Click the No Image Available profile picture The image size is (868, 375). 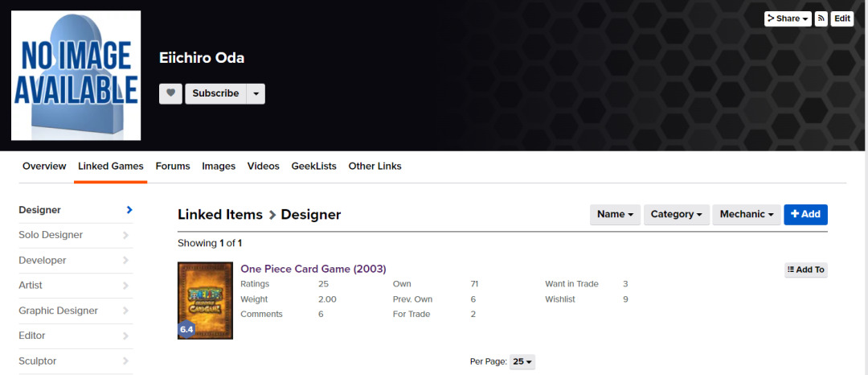(76, 76)
